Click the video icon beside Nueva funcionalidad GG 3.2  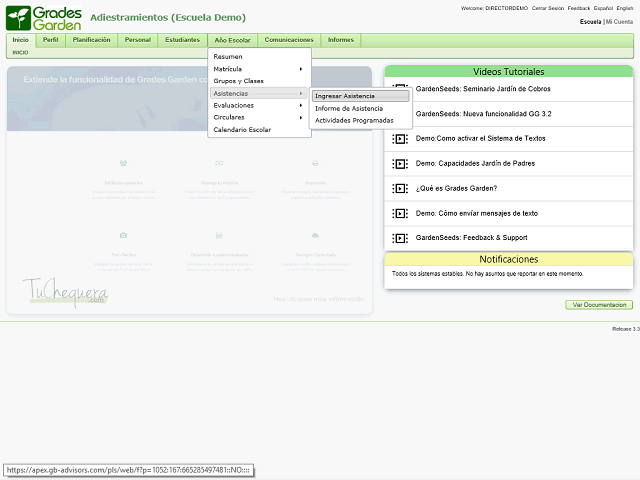point(400,114)
